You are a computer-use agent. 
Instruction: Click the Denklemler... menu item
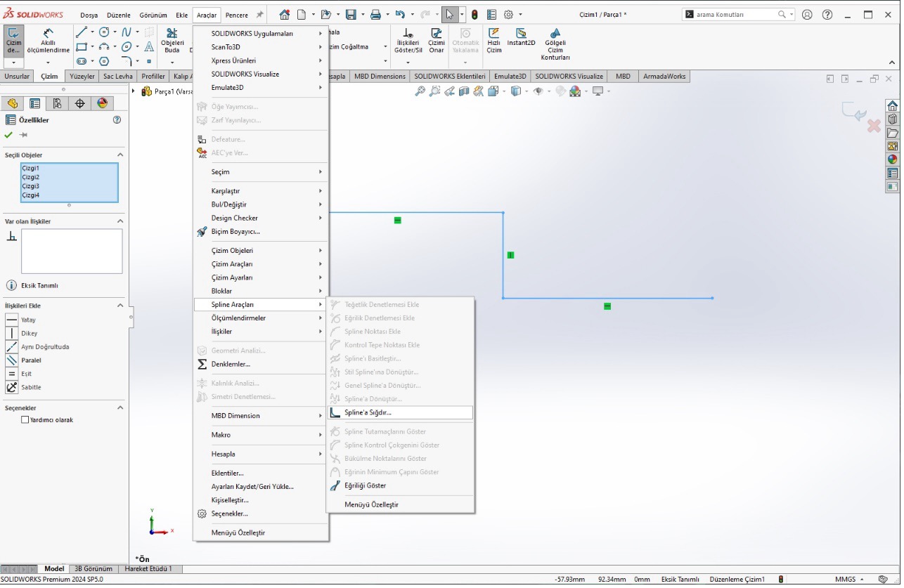coord(261,364)
